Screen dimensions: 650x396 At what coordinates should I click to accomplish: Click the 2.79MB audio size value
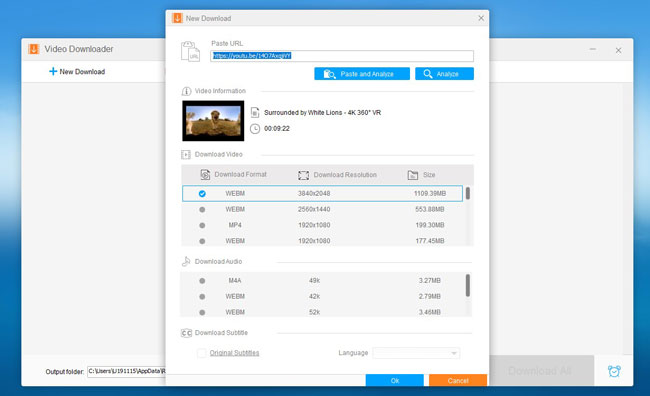point(429,296)
